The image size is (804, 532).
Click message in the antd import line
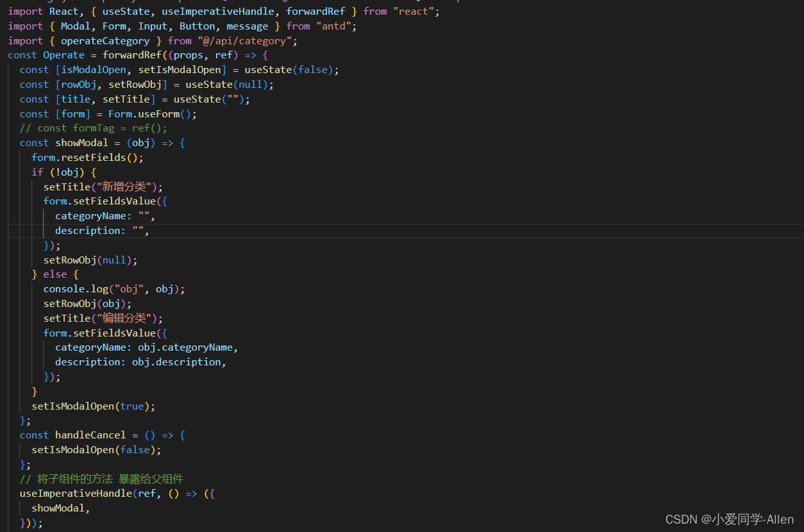(x=247, y=26)
